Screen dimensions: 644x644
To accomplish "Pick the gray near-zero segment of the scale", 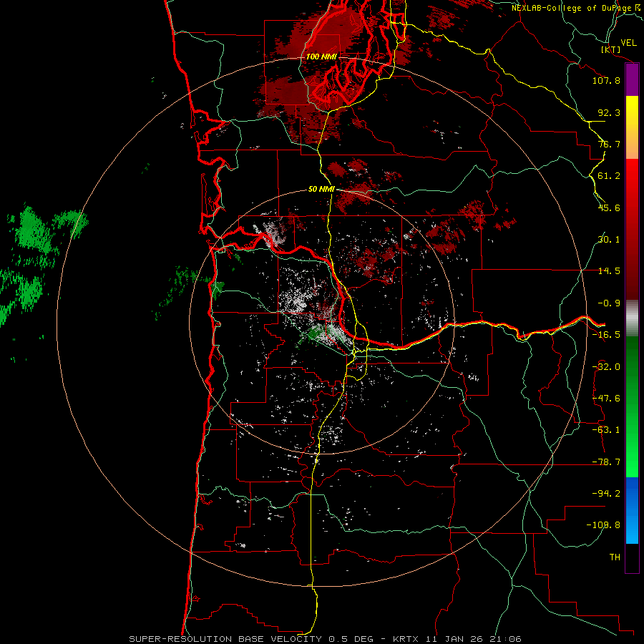I will tap(632, 318).
